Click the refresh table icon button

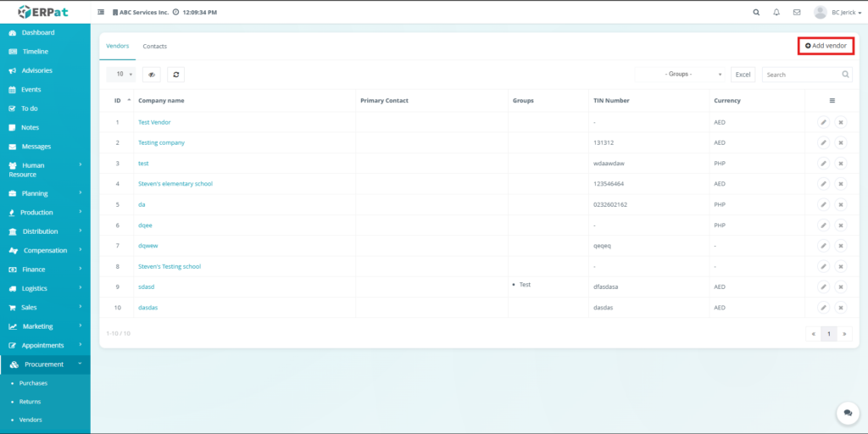point(176,75)
